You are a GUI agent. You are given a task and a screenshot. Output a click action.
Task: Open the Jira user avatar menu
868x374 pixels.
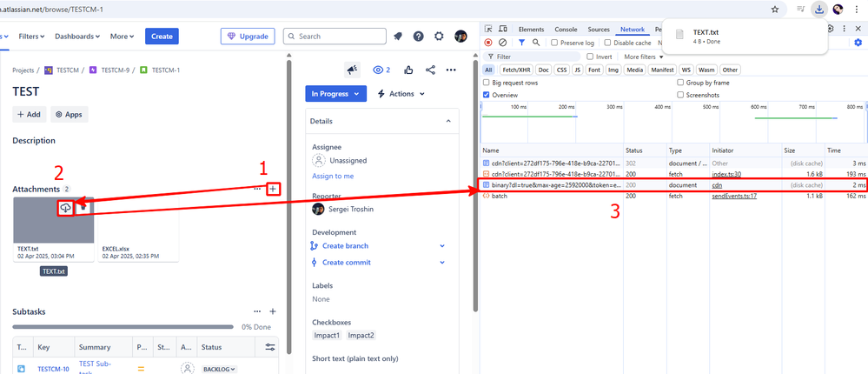461,36
